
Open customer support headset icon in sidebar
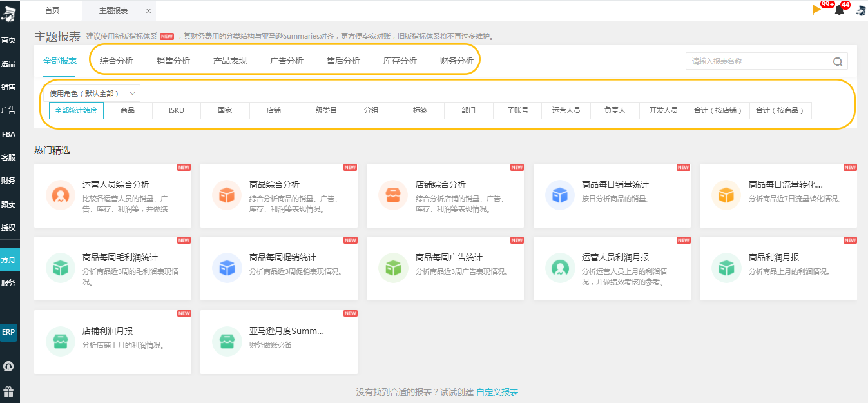8,366
